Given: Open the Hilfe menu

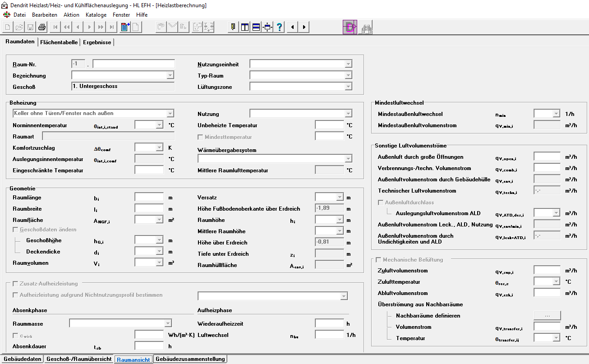Looking at the screenshot, I should point(142,14).
